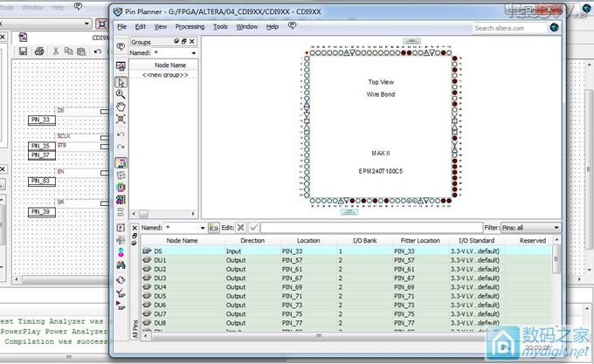Click the print icon in background toolbar
The height and width of the screenshot is (364, 594).
tap(38, 52)
